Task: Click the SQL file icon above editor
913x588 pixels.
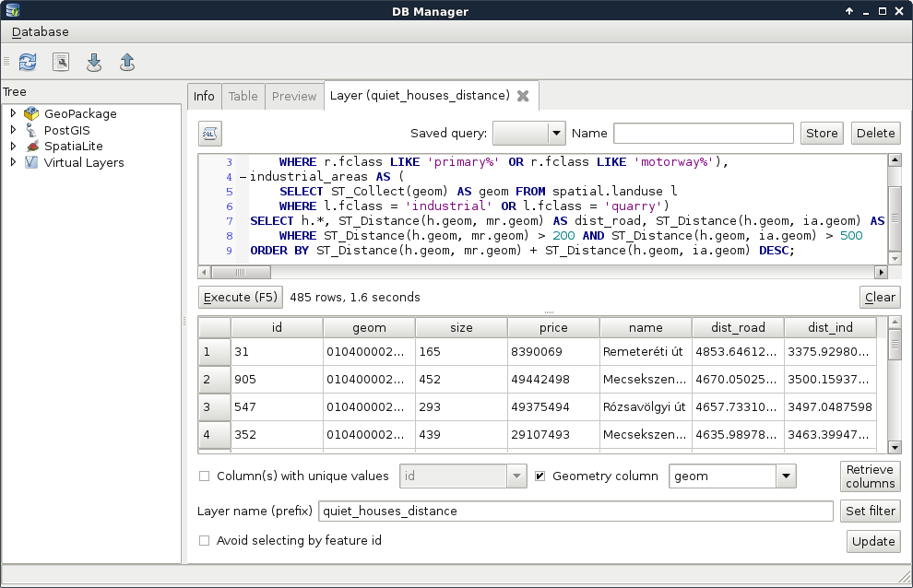Action: 209,134
